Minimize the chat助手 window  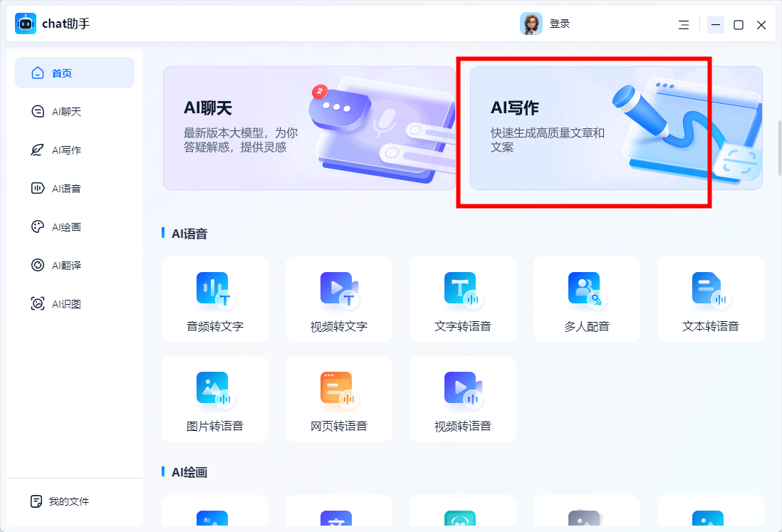[x=716, y=24]
